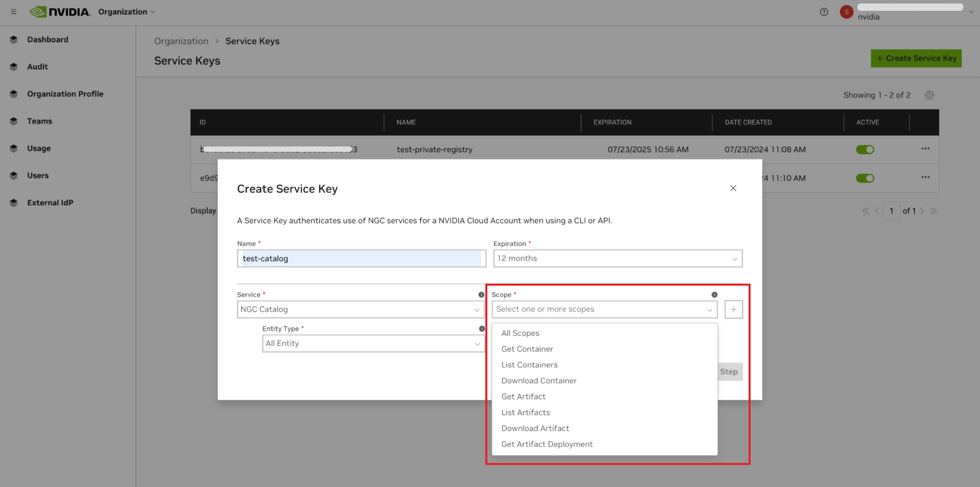Click the ACTIVE column header
The image size is (980, 487).
click(x=868, y=122)
